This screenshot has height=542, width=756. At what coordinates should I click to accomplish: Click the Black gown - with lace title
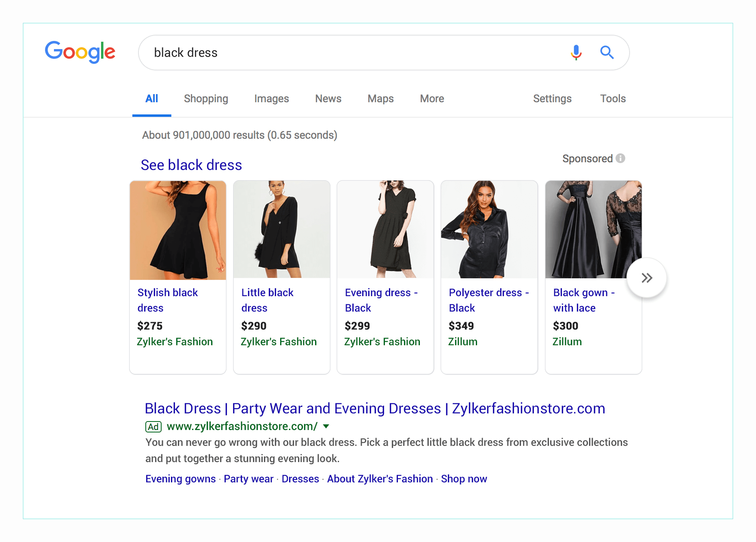pos(584,300)
